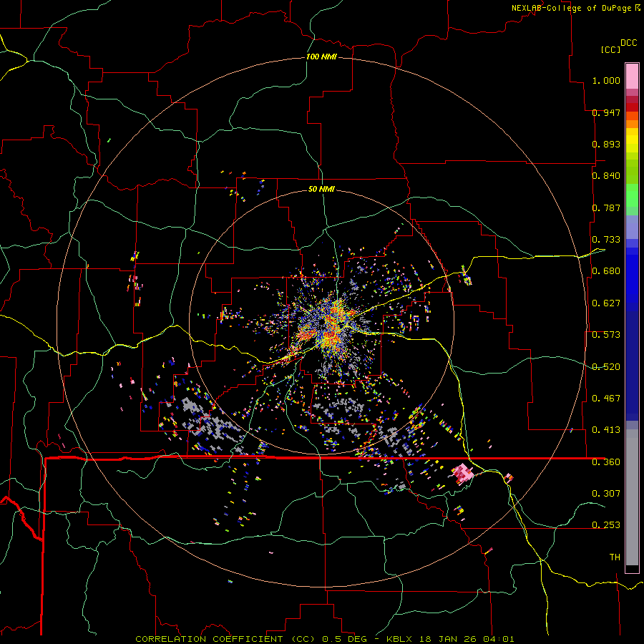This screenshot has width=644, height=644.
Task: Click the 0.893 scale value
Action: point(606,144)
